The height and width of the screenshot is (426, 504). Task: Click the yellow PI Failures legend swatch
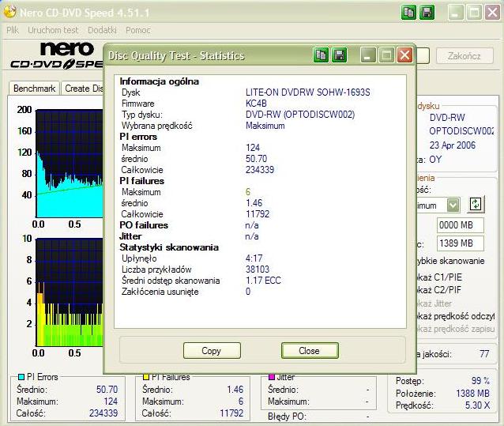pyautogui.click(x=146, y=376)
